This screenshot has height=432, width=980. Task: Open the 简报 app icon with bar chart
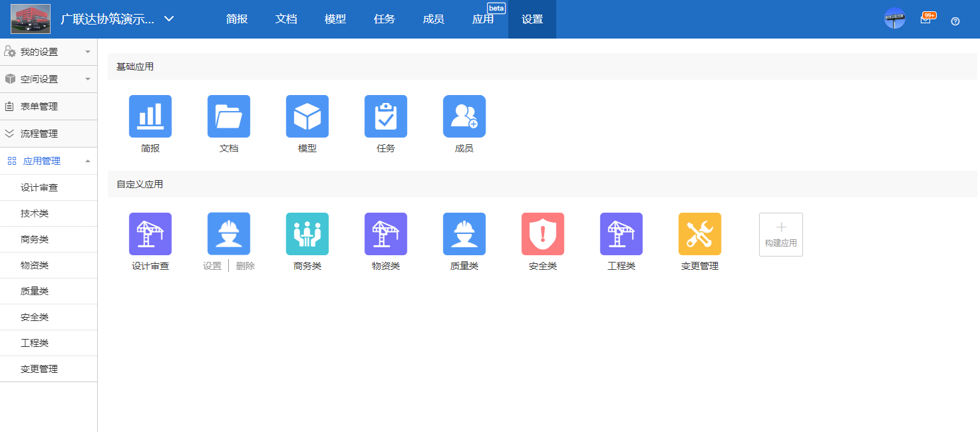tap(150, 116)
